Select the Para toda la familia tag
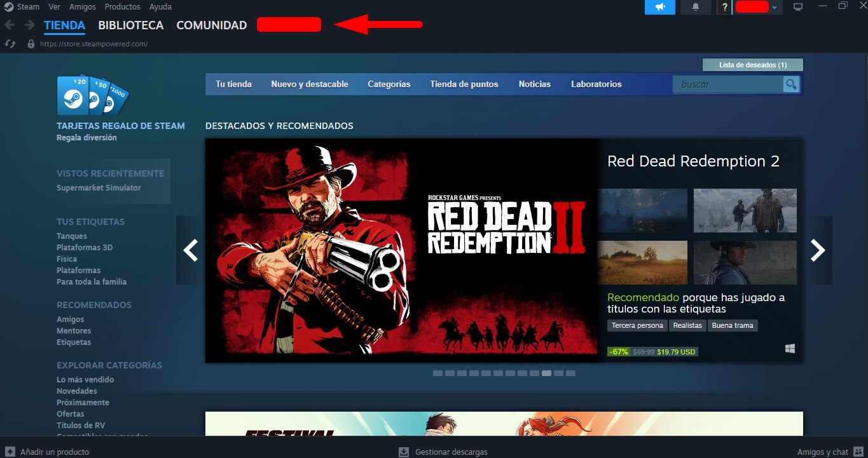The height and width of the screenshot is (458, 868). (92, 282)
